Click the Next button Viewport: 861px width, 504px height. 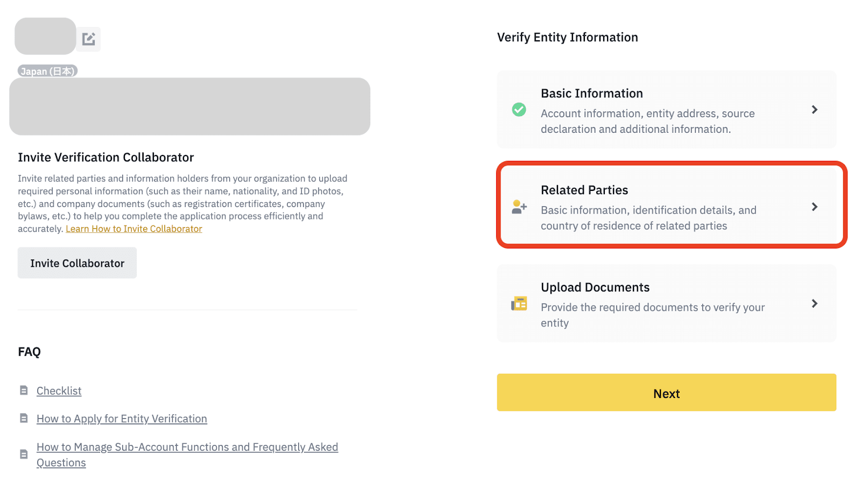[666, 393]
